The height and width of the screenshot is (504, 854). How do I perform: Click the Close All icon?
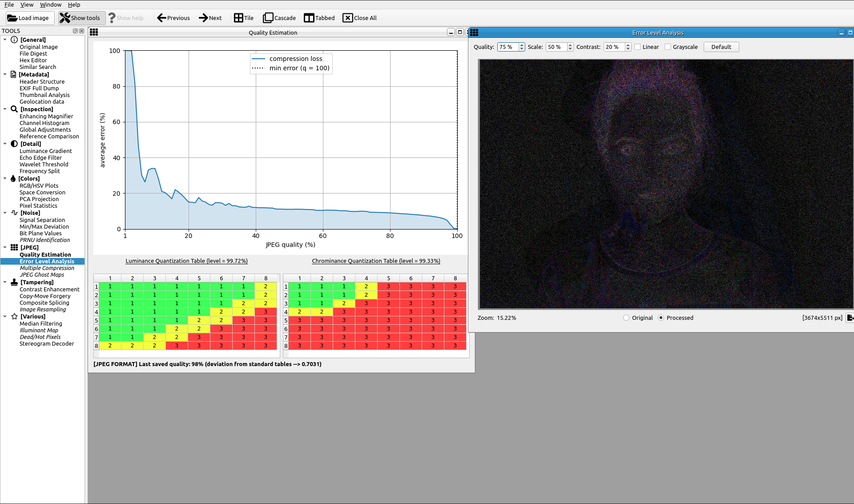pyautogui.click(x=348, y=18)
